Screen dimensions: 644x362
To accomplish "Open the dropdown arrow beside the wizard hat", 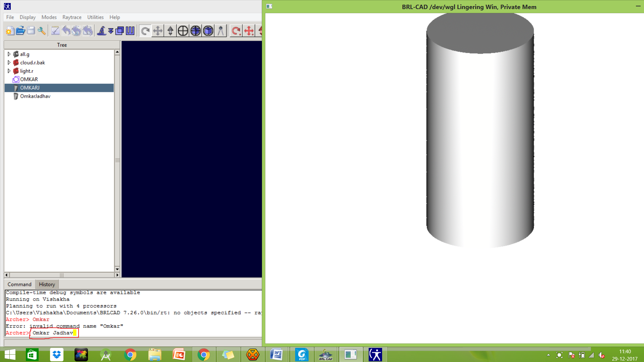I will pyautogui.click(x=110, y=31).
